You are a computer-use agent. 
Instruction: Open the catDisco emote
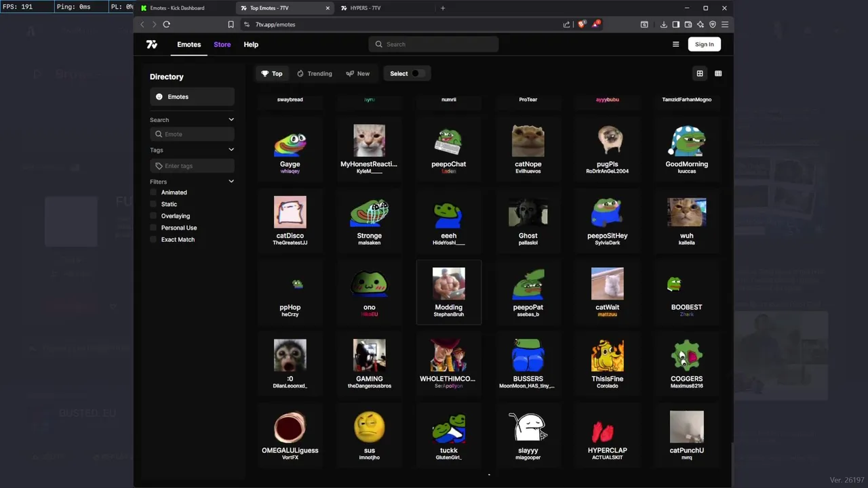click(x=290, y=220)
